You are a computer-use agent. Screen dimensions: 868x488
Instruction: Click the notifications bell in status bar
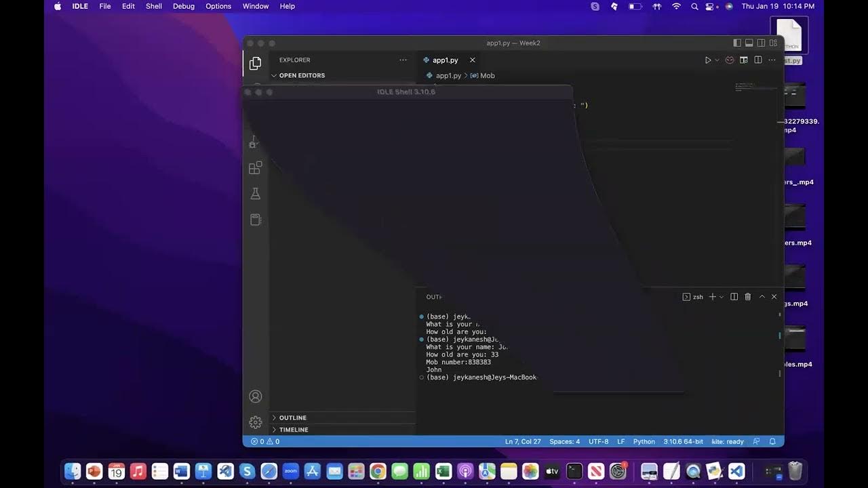click(x=772, y=441)
